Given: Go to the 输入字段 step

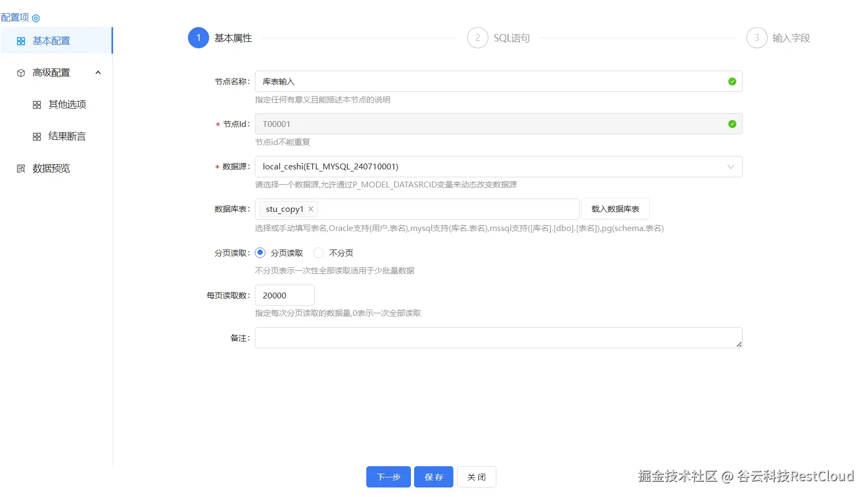Looking at the screenshot, I should [x=757, y=38].
